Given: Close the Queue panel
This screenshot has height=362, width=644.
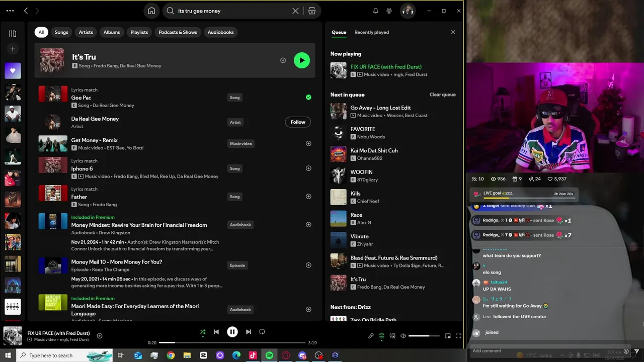Looking at the screenshot, I should [453, 32].
